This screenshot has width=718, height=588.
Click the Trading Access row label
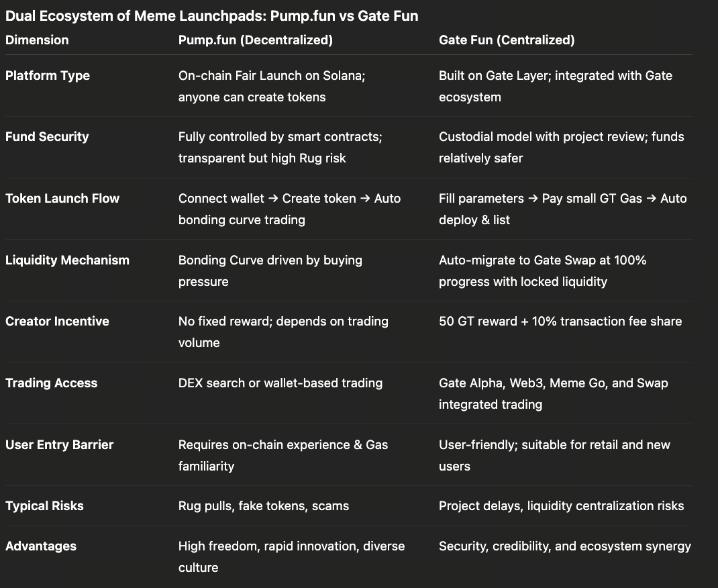tap(51, 383)
